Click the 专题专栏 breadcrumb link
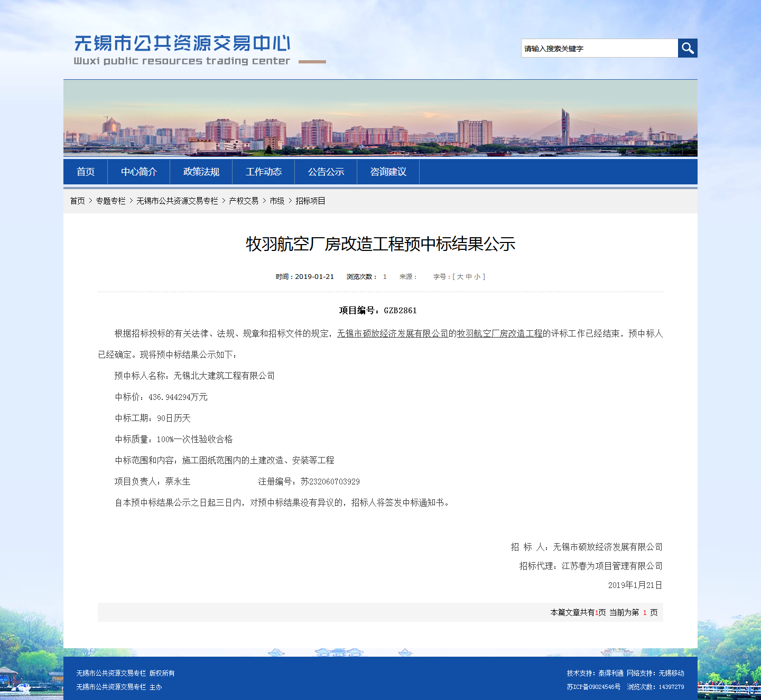Viewport: 761px width, 700px height. [110, 201]
